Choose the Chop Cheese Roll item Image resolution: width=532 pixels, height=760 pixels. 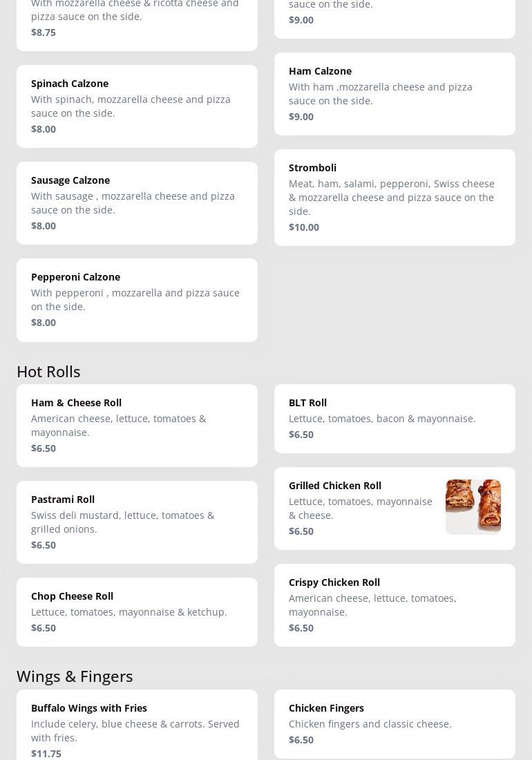point(137,611)
